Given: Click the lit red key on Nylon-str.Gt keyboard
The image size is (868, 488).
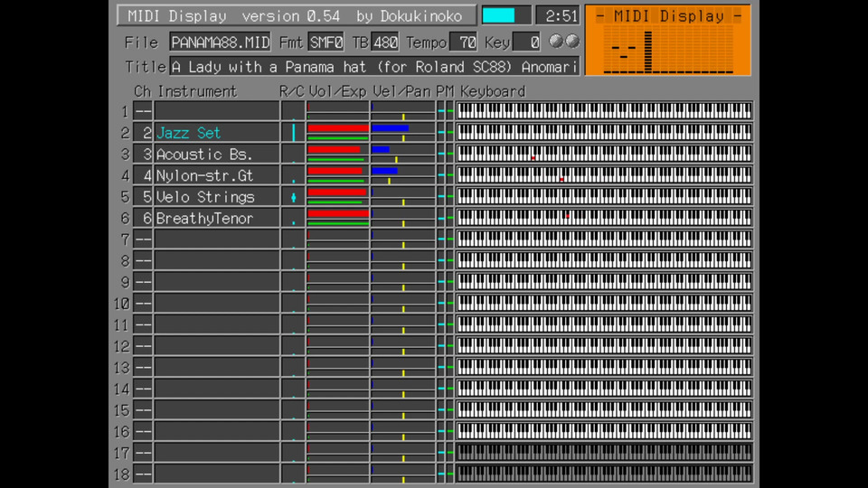Looking at the screenshot, I should coord(561,179).
